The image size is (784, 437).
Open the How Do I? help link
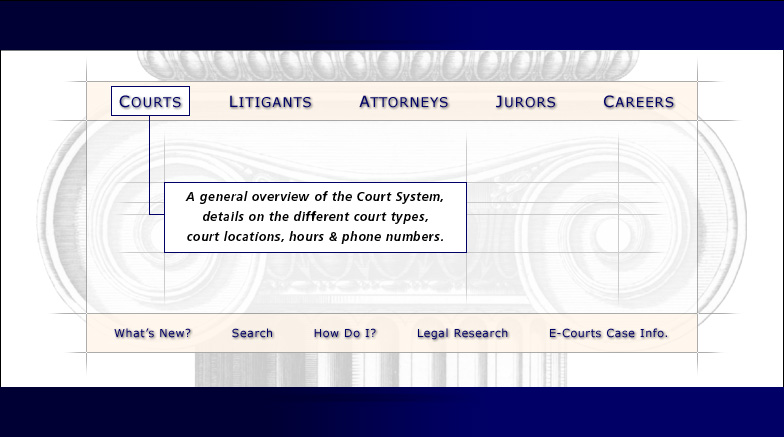(x=345, y=334)
